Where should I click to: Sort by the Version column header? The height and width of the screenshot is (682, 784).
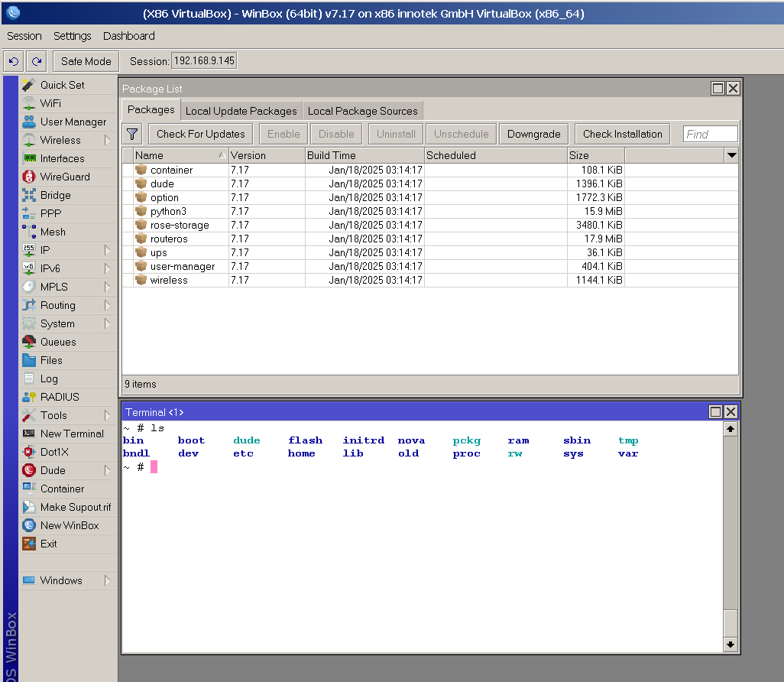(x=267, y=156)
